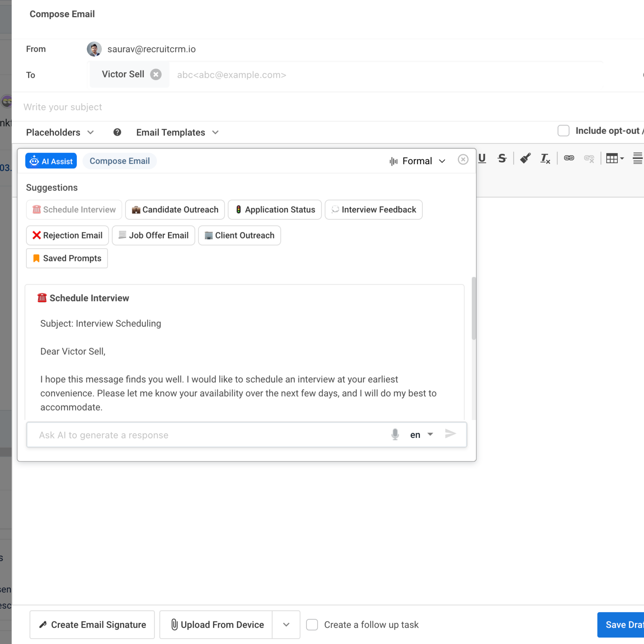
Task: Click the text alignment icon
Action: tap(638, 158)
